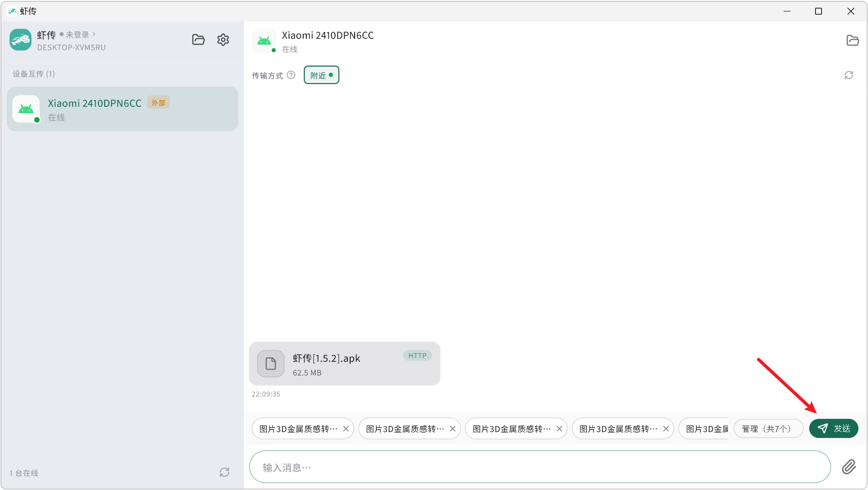Open the received files folder in sidebar header

(x=198, y=40)
